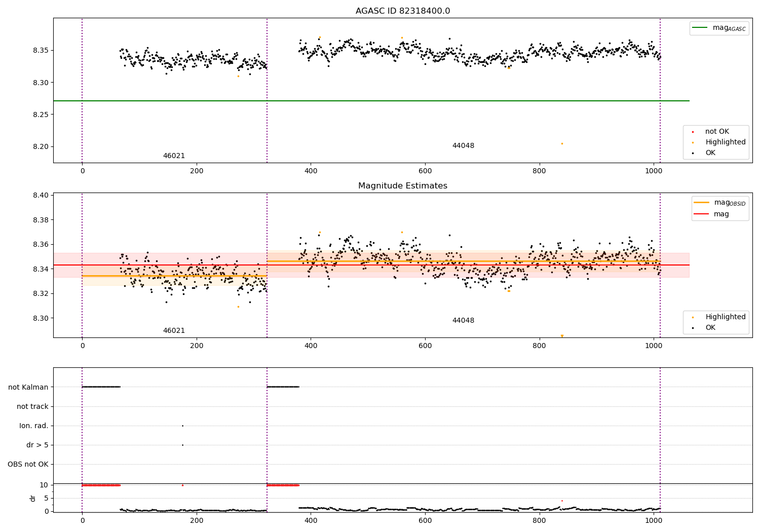Click the red dr point near 840

562,501
